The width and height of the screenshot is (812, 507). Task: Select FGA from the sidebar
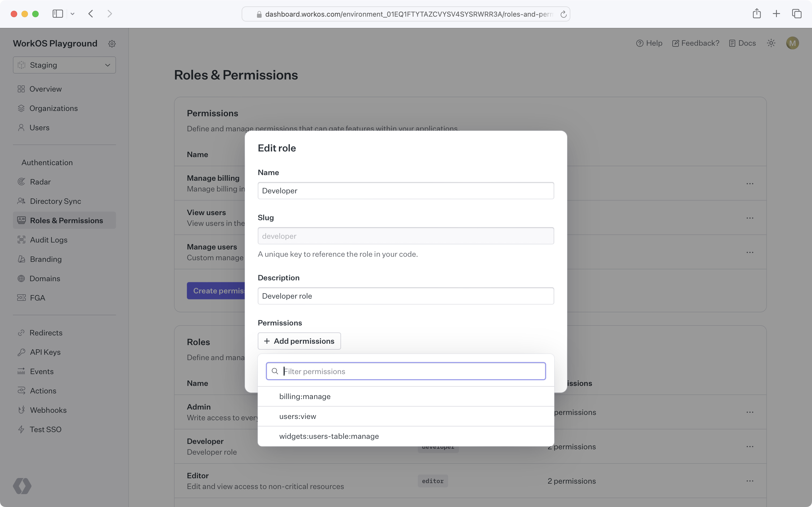[x=37, y=298]
